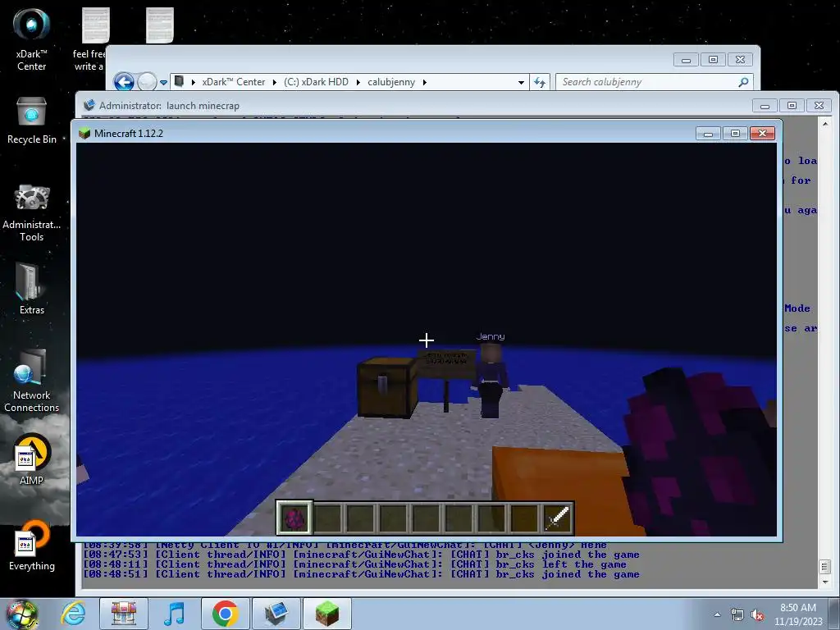The height and width of the screenshot is (630, 840).
Task: Open the second text document on the desktop
Action: point(160,25)
